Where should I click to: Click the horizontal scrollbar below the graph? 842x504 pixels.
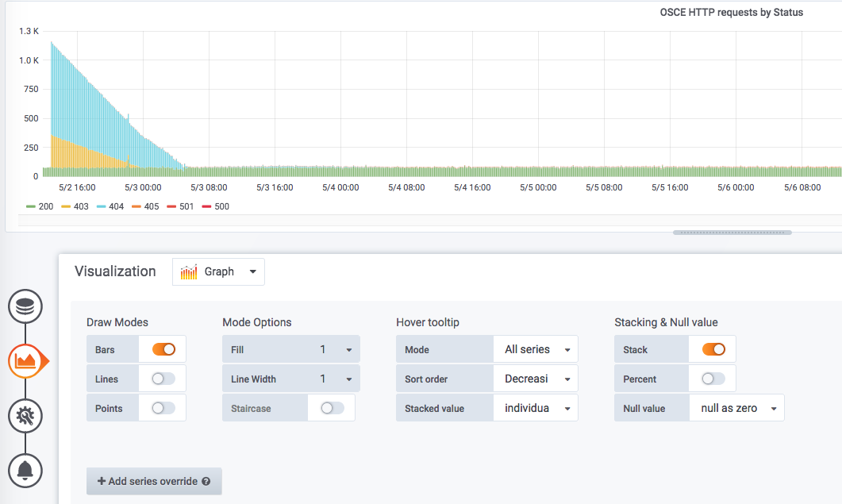pyautogui.click(x=732, y=233)
